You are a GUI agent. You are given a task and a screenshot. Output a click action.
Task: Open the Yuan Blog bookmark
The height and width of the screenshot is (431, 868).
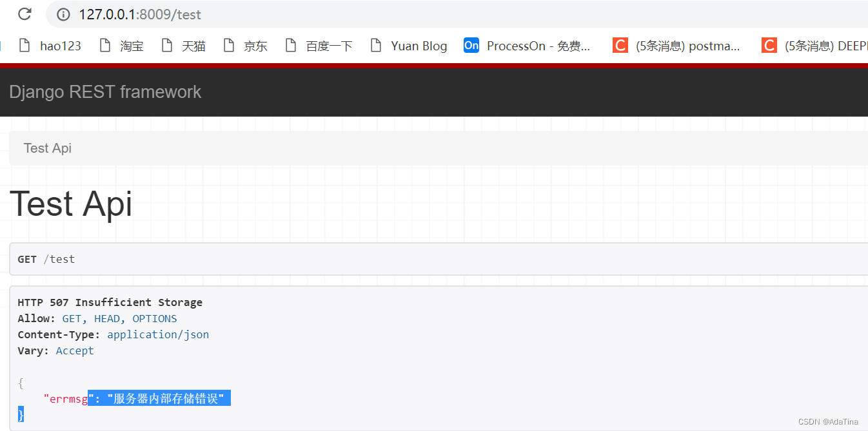click(409, 46)
